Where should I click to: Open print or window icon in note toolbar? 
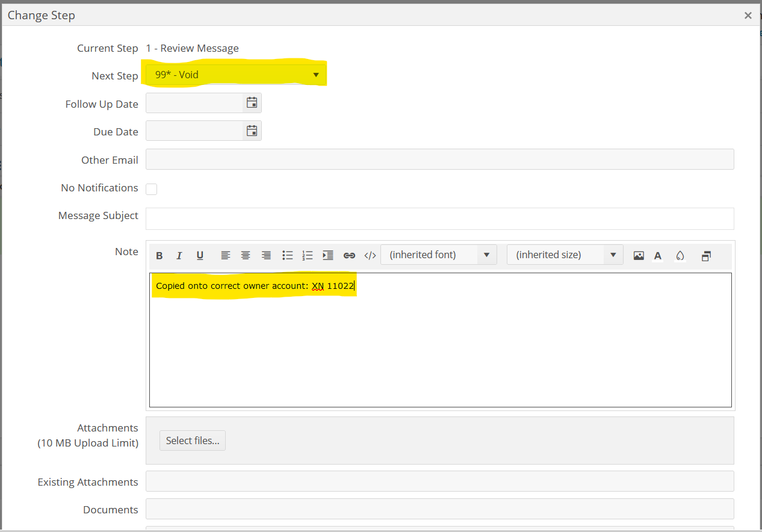click(x=706, y=255)
